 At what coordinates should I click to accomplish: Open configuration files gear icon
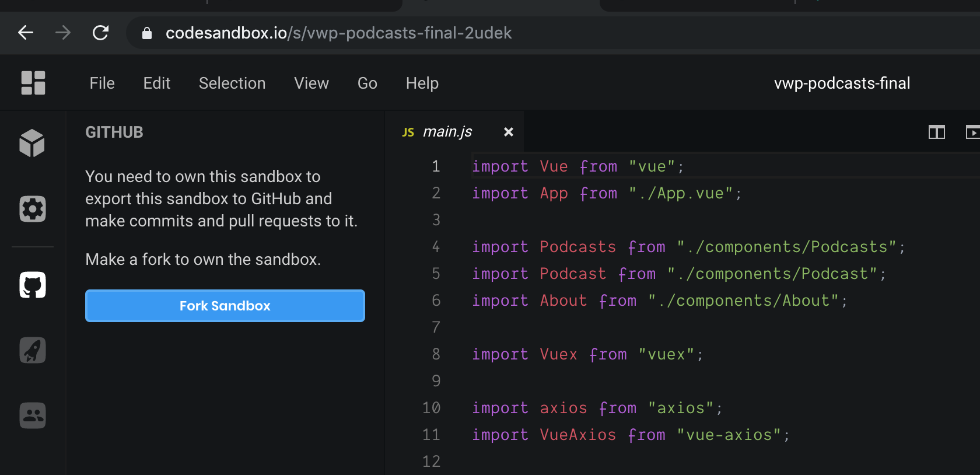pos(33,209)
